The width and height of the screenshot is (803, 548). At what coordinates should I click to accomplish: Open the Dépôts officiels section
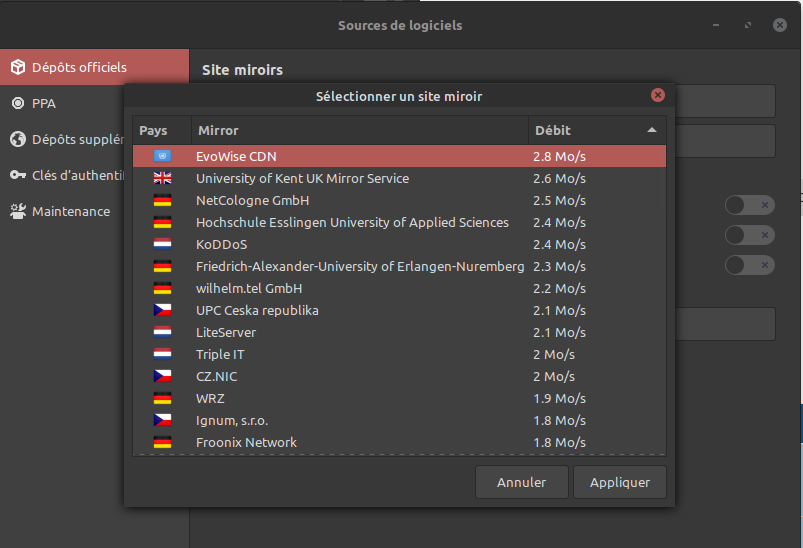point(94,67)
